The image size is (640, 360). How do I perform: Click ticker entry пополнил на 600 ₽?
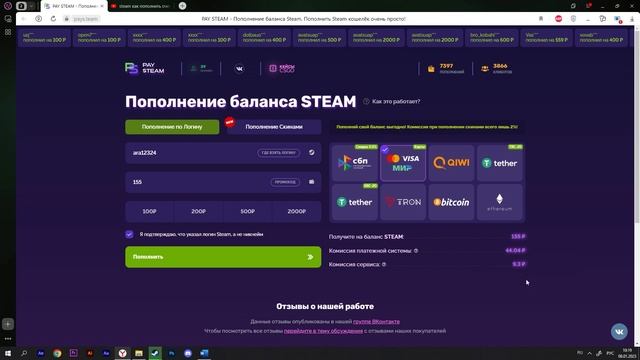[x=492, y=38]
